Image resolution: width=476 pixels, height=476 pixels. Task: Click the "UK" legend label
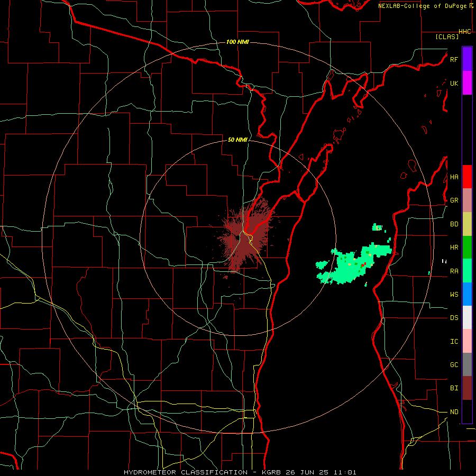[454, 83]
